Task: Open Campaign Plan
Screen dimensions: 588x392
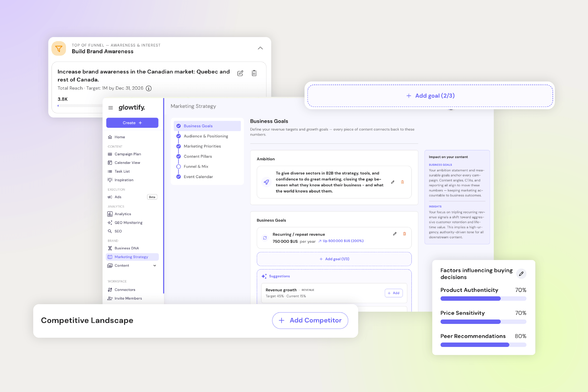Action: coord(128,154)
